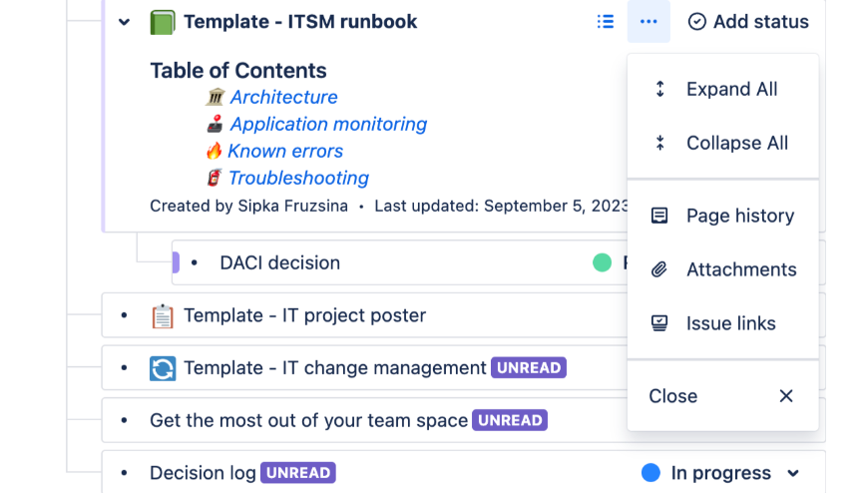Click the Issue links icon in menu
This screenshot has height=493, width=868.
click(x=659, y=323)
